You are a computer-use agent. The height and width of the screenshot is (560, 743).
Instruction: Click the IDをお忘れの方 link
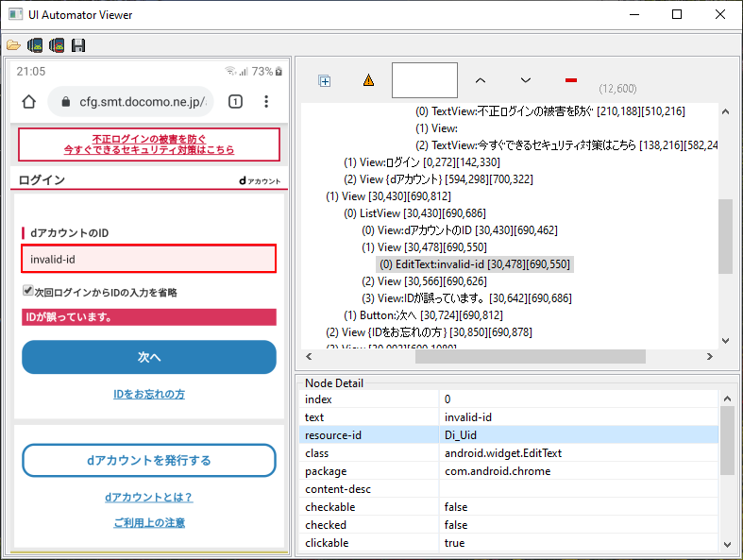[149, 394]
